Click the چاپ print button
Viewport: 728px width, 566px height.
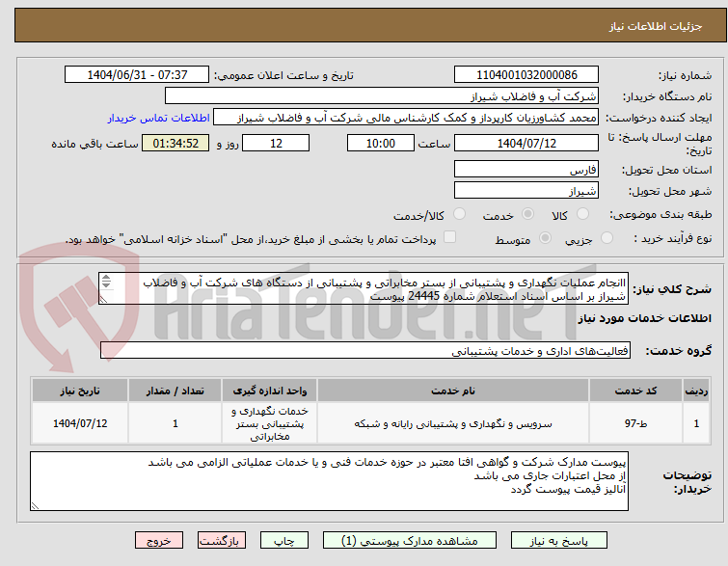coord(284,541)
